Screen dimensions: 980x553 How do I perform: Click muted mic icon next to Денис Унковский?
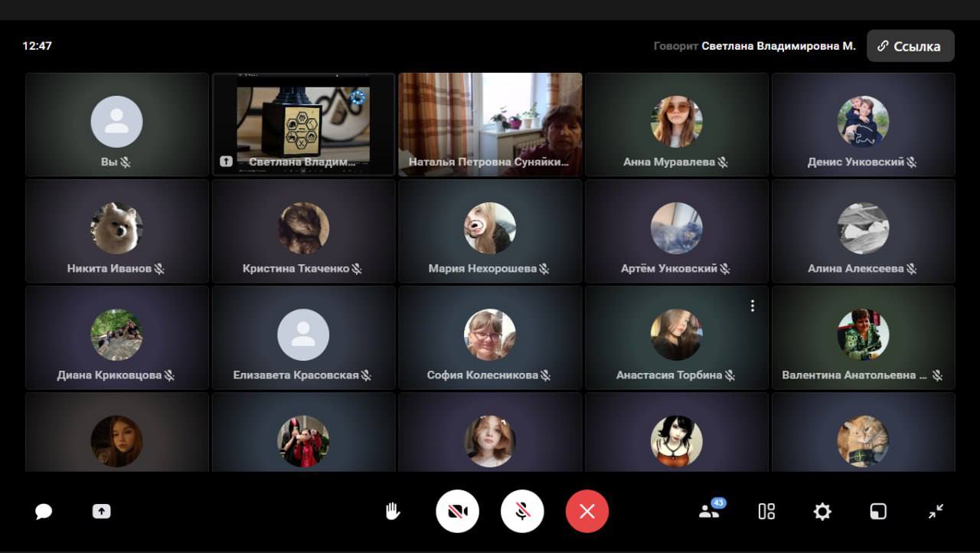(x=912, y=162)
